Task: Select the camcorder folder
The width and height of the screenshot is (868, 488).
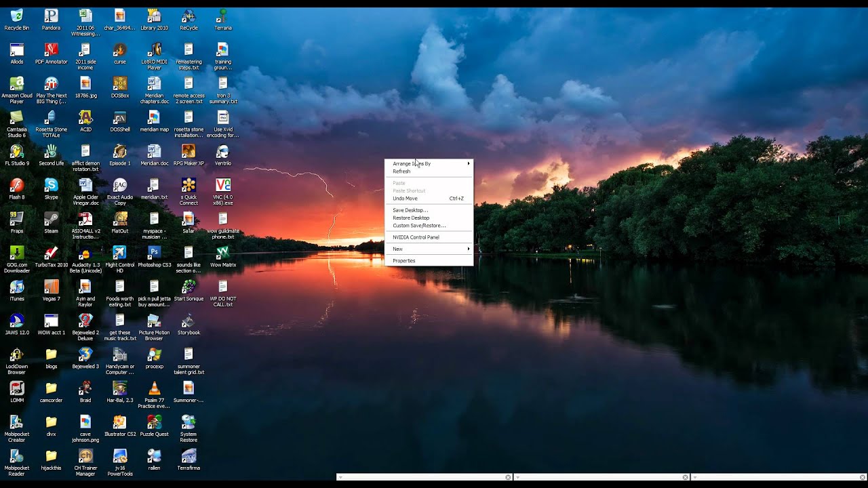Action: [51, 392]
